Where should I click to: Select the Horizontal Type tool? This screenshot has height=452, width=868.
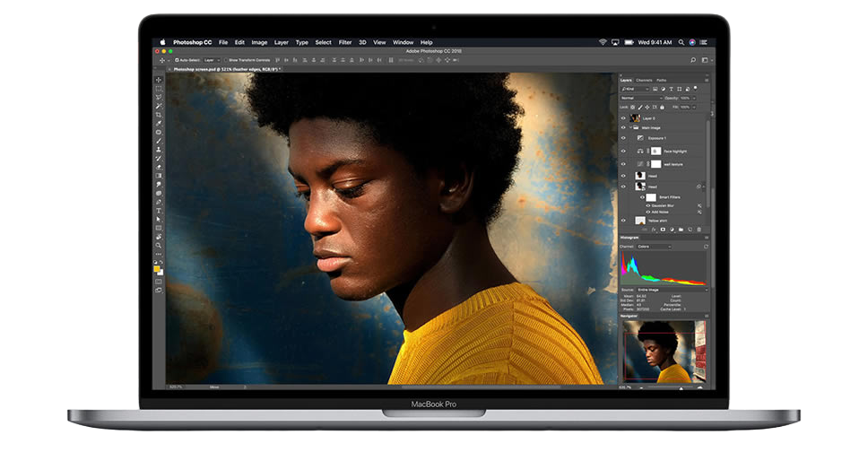(159, 210)
